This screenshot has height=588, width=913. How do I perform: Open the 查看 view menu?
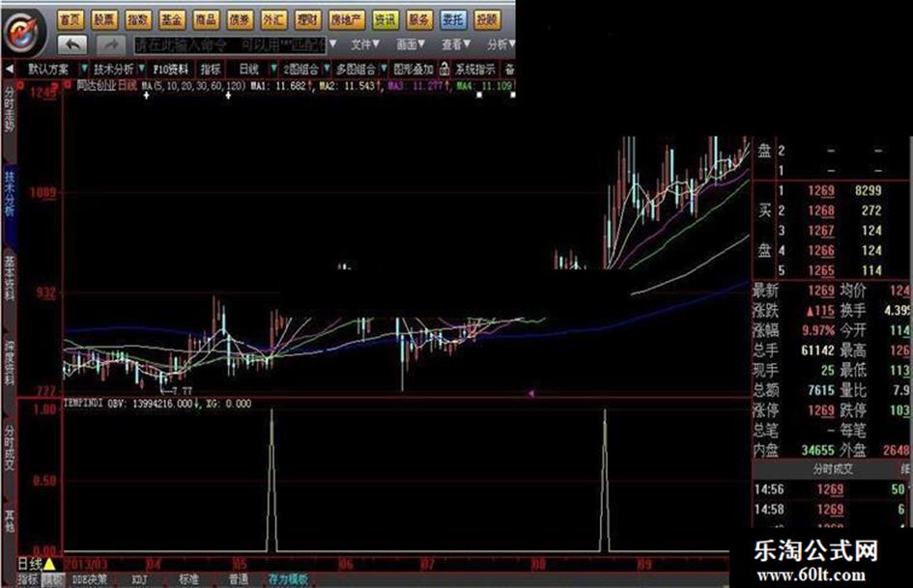coord(455,44)
